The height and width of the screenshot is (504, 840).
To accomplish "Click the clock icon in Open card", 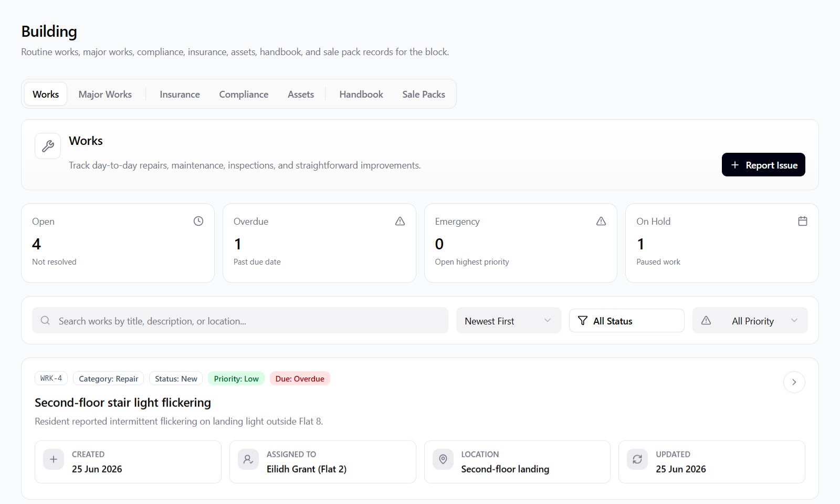I will point(198,221).
